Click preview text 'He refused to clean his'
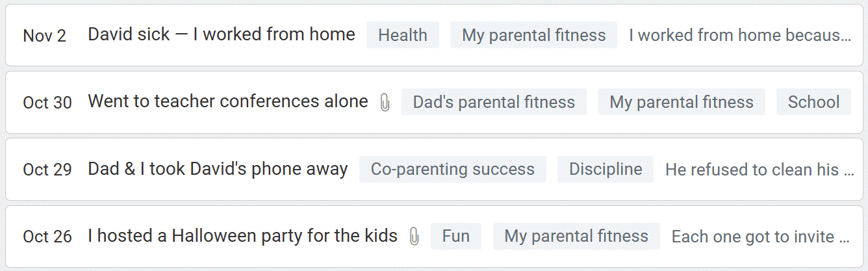 759,170
